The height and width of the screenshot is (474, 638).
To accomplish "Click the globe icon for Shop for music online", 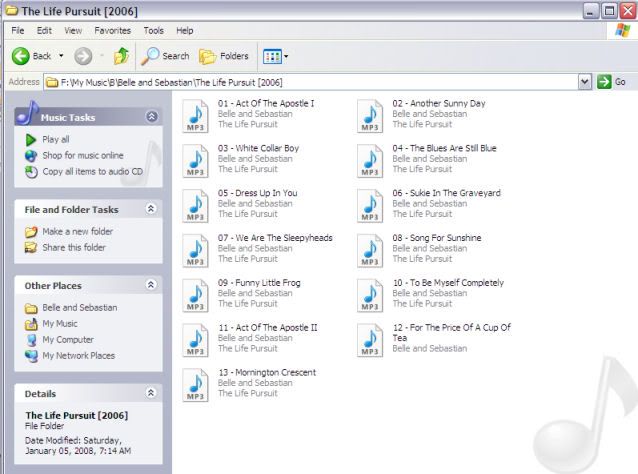I will click(31, 155).
